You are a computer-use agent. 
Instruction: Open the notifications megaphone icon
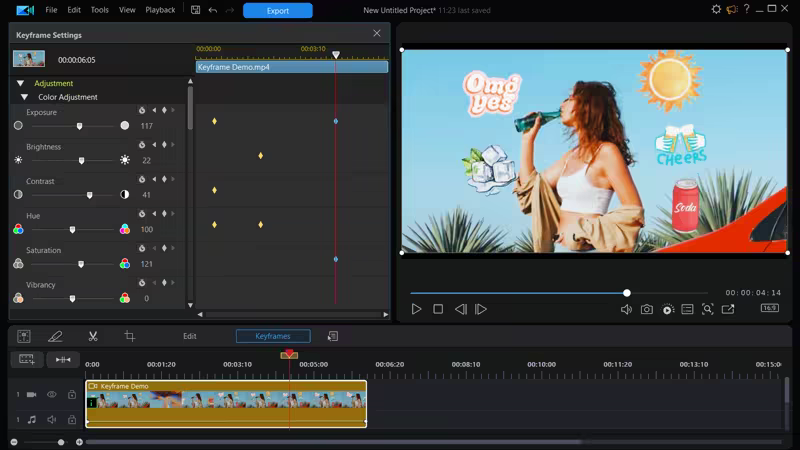click(731, 10)
